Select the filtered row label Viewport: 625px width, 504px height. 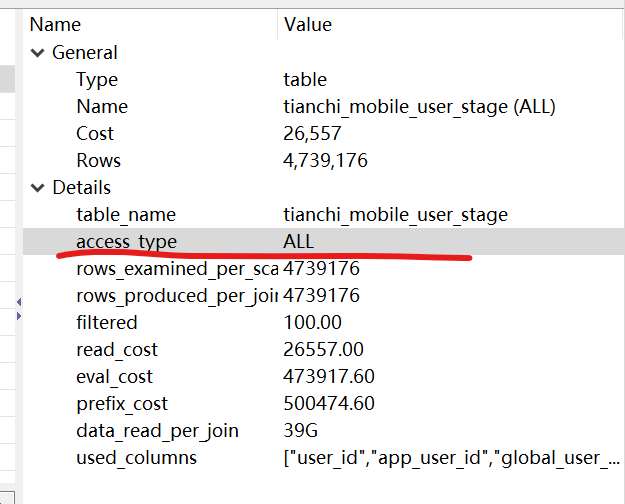tap(106, 323)
